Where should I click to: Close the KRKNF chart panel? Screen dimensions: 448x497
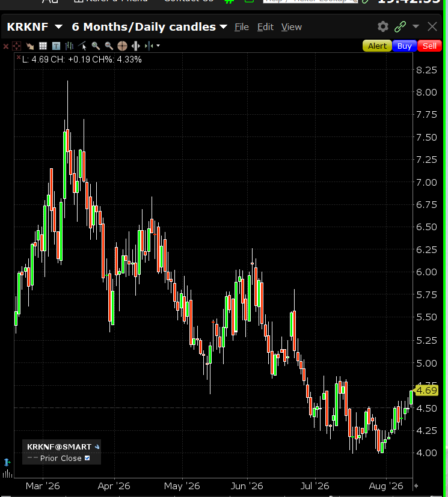(x=432, y=26)
